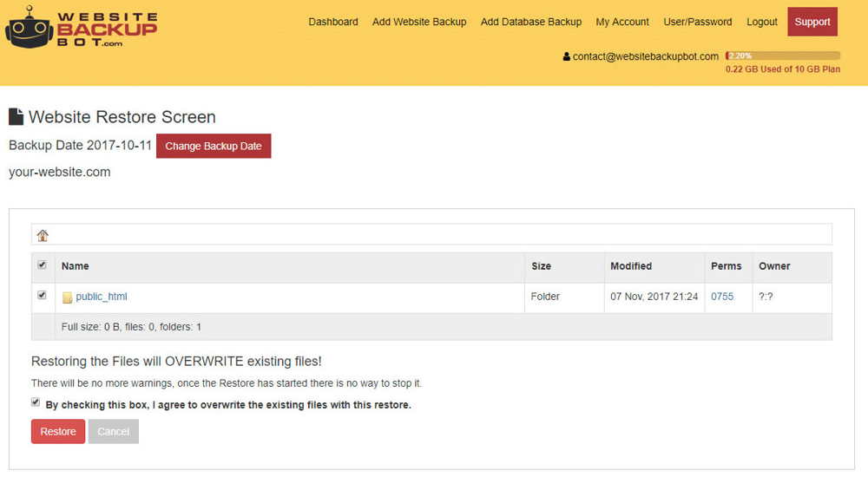Open the public_html folder link

coord(102,297)
